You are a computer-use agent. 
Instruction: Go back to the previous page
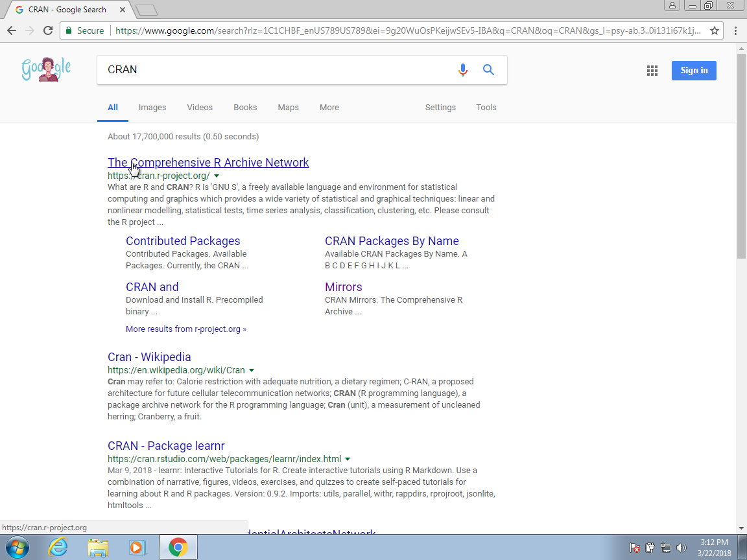(12, 30)
